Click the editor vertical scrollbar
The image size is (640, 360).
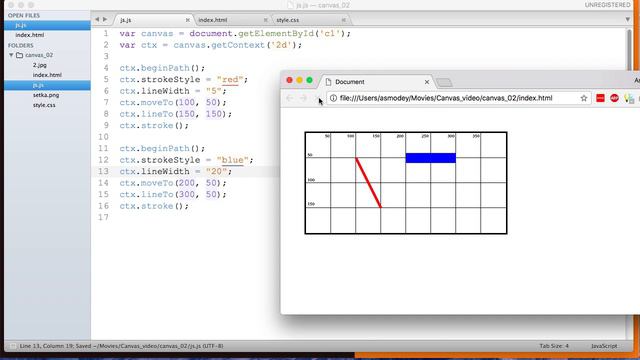tap(630, 50)
